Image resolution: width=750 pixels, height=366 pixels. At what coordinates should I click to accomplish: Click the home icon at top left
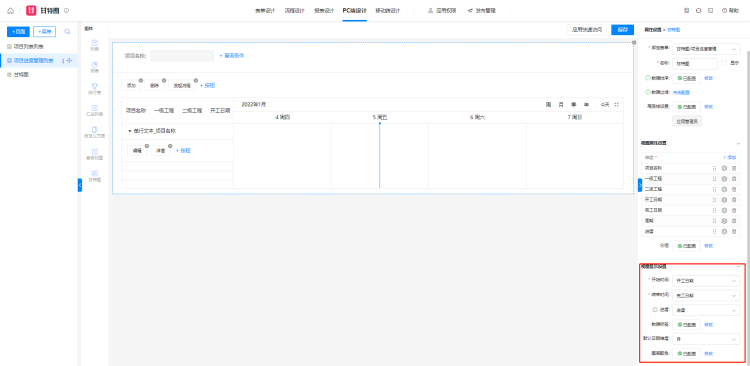[11, 11]
